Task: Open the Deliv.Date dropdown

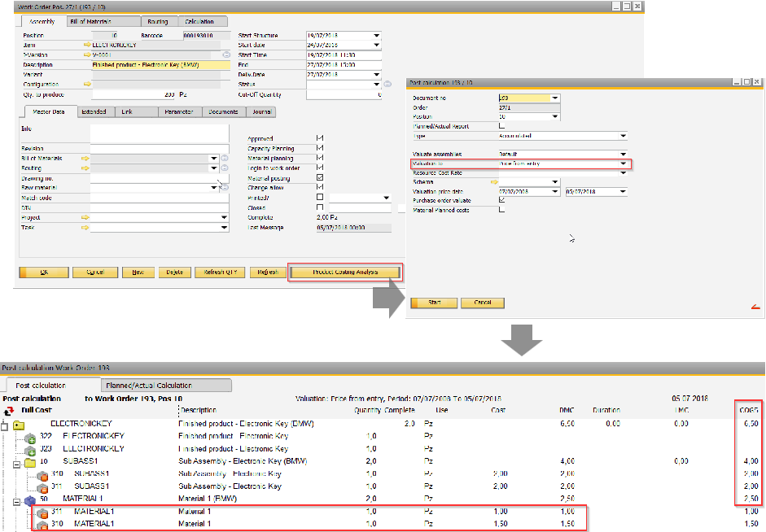Action: 376,75
